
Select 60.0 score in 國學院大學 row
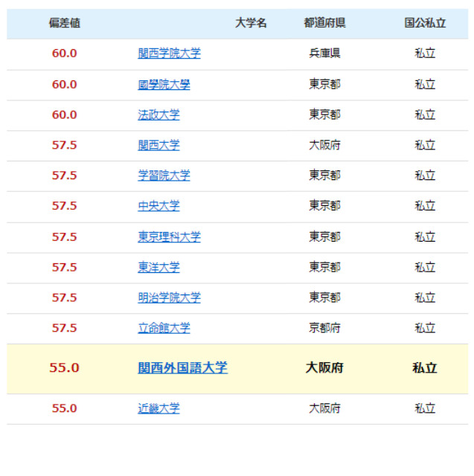point(65,84)
